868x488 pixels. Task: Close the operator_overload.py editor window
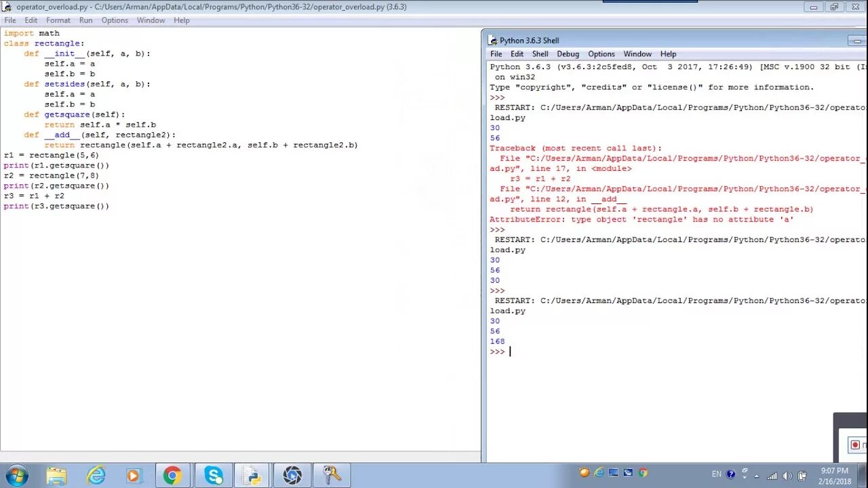(x=855, y=7)
